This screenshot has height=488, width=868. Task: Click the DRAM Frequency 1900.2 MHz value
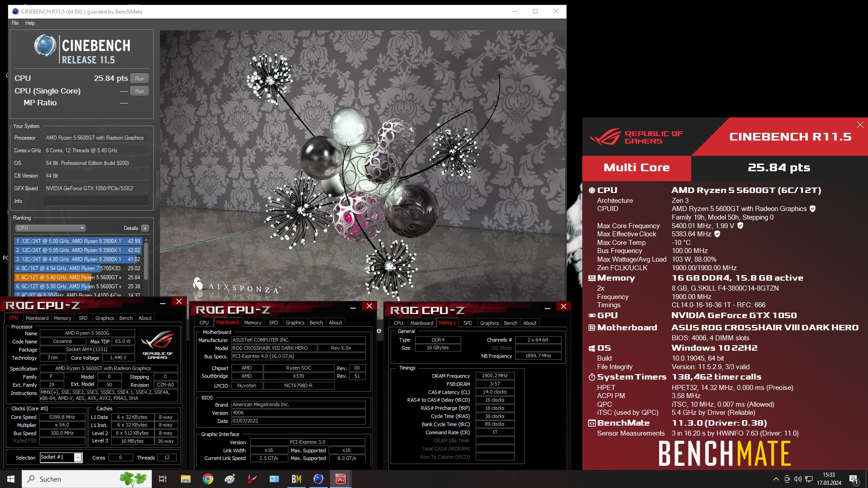pos(495,376)
